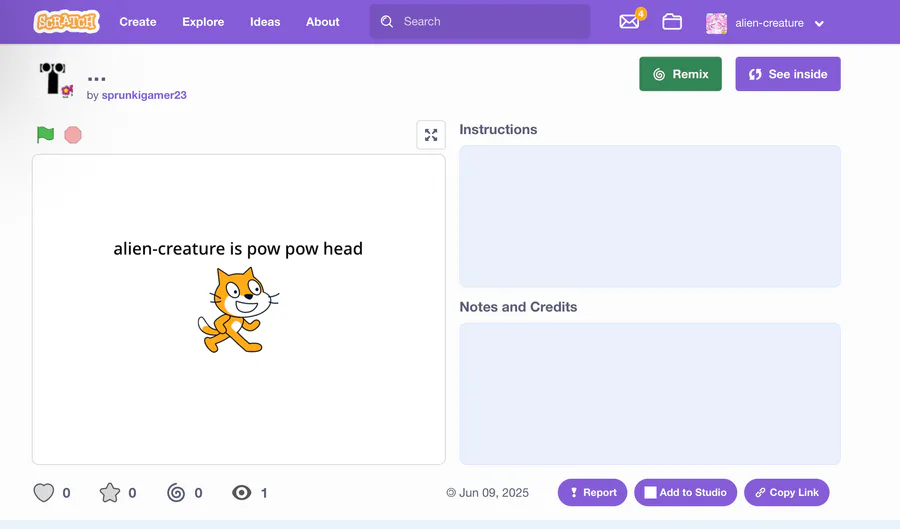900x529 pixels.
Task: Go to the Ideas page
Action: pyautogui.click(x=265, y=22)
